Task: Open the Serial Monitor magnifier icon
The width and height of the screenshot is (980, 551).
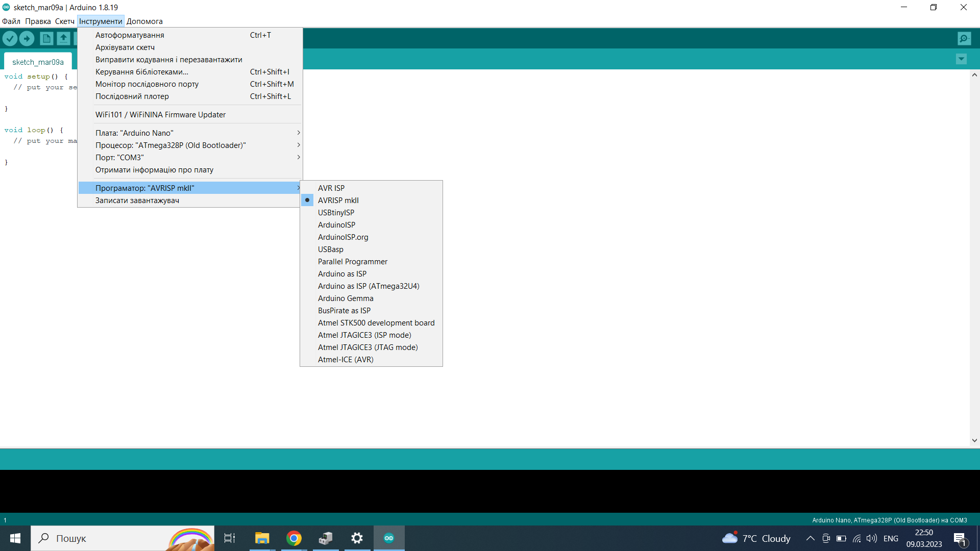Action: coord(964,38)
